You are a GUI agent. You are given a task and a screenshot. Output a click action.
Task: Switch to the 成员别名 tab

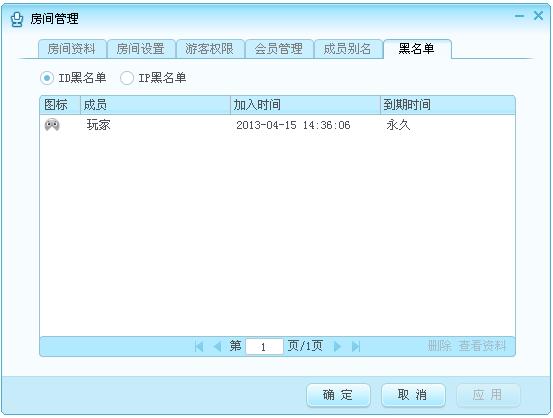click(x=348, y=49)
